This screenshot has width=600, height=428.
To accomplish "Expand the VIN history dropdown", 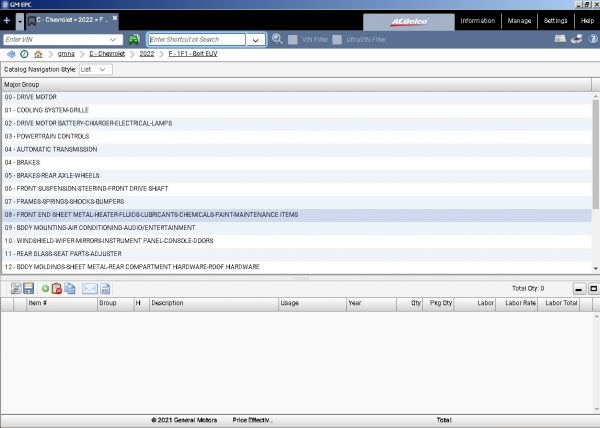I will pos(113,39).
